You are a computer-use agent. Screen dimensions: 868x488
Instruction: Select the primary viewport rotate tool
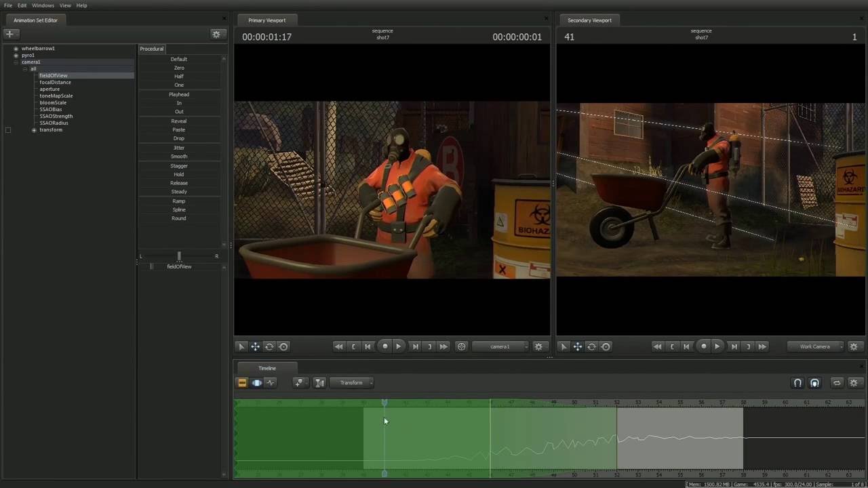[269, 346]
